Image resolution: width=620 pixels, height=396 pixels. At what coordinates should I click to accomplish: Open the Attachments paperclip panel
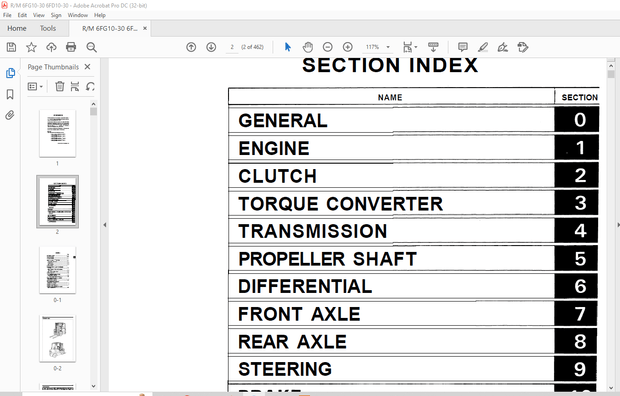pos(10,115)
